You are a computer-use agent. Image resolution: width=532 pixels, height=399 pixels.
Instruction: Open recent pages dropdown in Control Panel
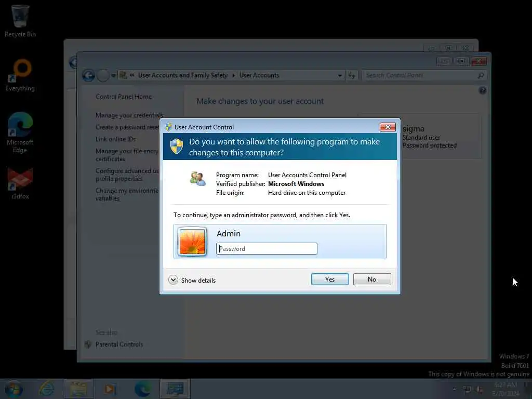113,75
